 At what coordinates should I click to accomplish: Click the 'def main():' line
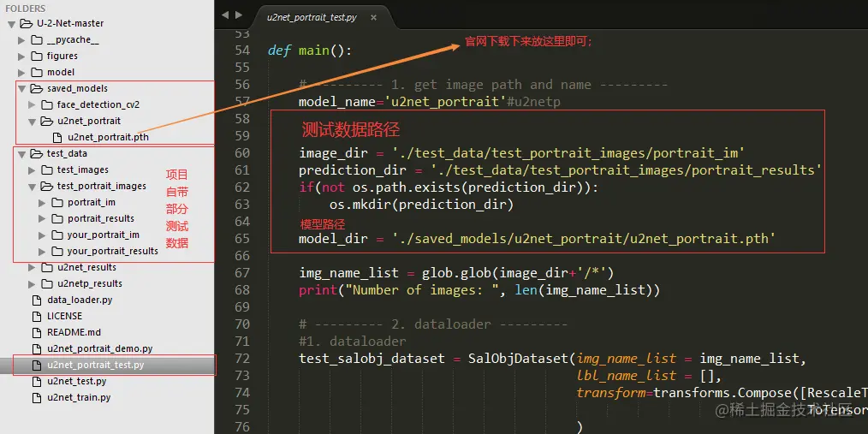(309, 51)
